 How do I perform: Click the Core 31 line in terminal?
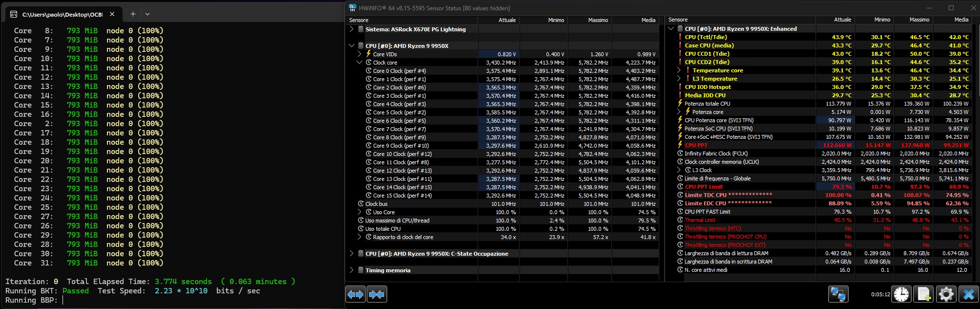click(88, 263)
